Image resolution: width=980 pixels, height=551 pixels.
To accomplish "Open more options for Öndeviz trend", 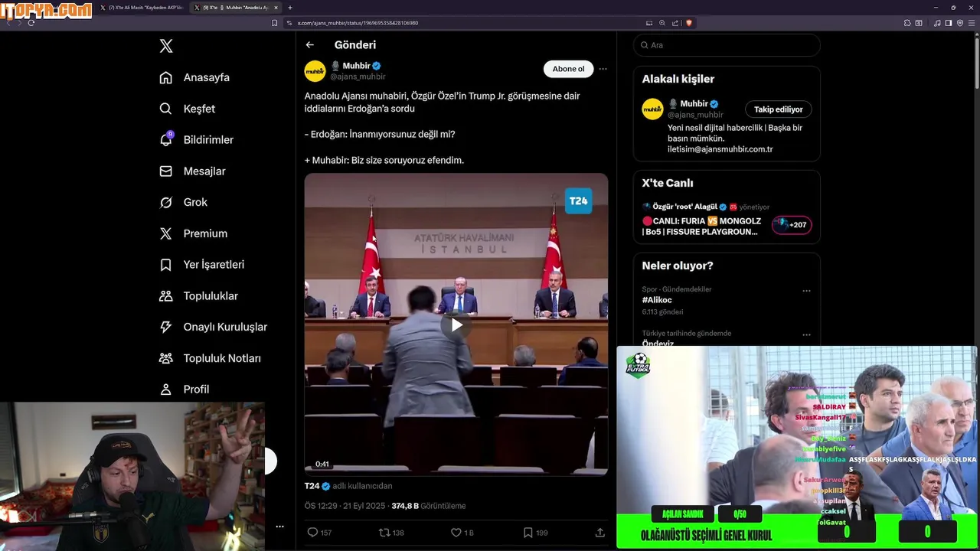I will pos(806,334).
